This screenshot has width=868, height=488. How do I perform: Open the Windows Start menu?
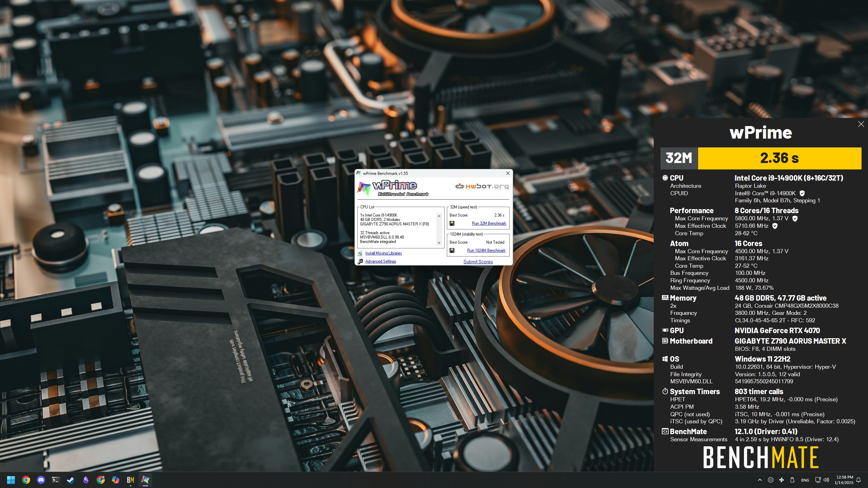pos(11,480)
